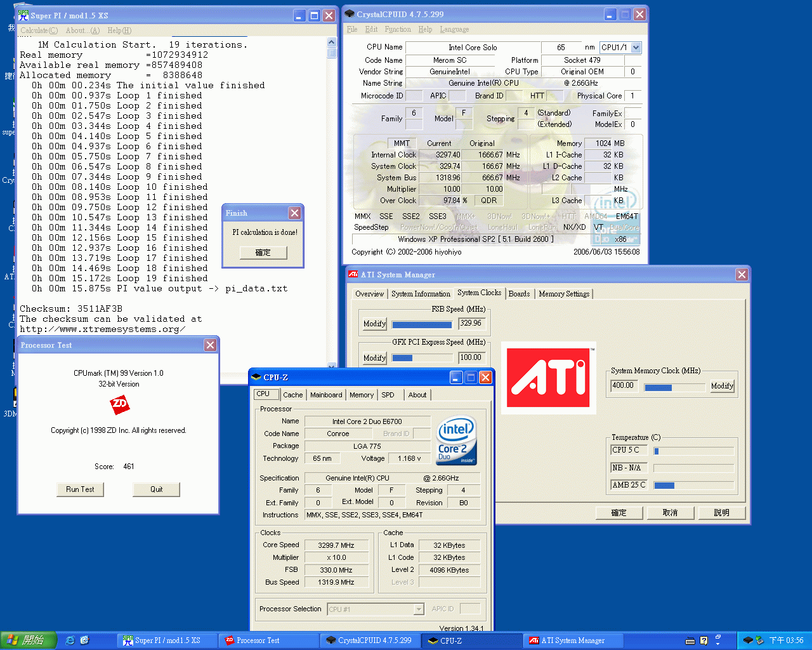
Task: Expand Processor Selection dropdown in CPU-Z
Action: [419, 609]
